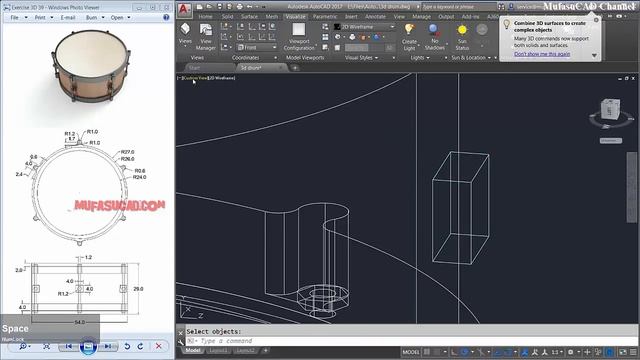This screenshot has width=640, height=360.
Task: Open the Views cube button in the ribbon
Action: (x=185, y=33)
